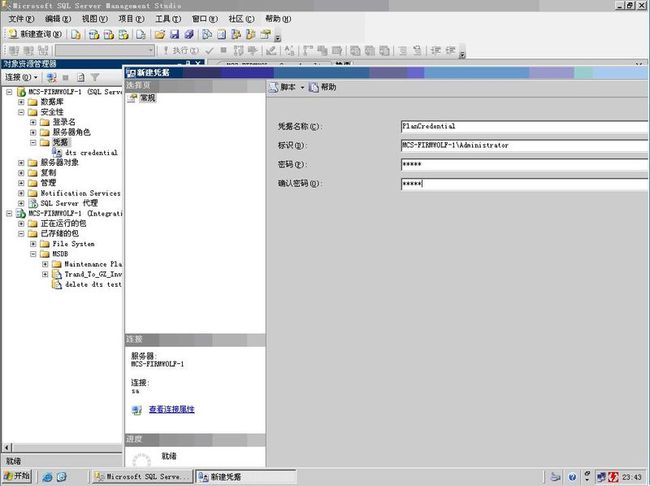Viewport: 650px width, 486px height.
Task: Expand the 数据库 (Databases) node
Action: click(21, 102)
